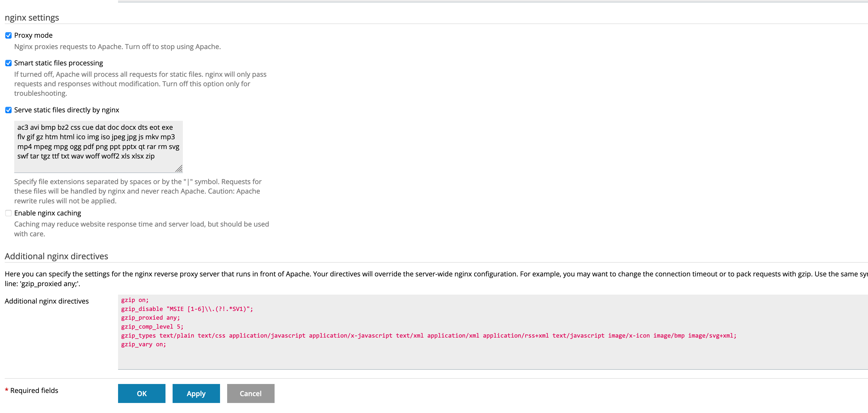Image resolution: width=868 pixels, height=413 pixels.
Task: Confirm settings with the OK button
Action: pyautogui.click(x=142, y=393)
